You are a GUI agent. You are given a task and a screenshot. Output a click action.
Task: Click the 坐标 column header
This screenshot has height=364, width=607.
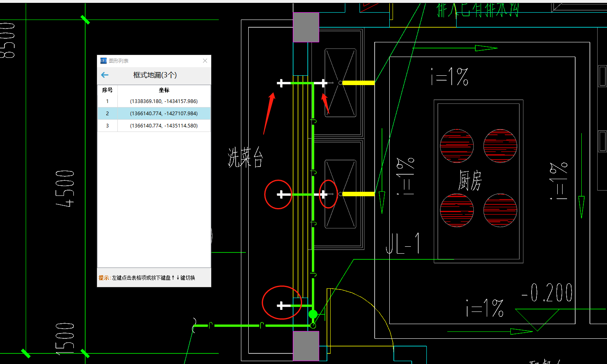[x=164, y=90]
